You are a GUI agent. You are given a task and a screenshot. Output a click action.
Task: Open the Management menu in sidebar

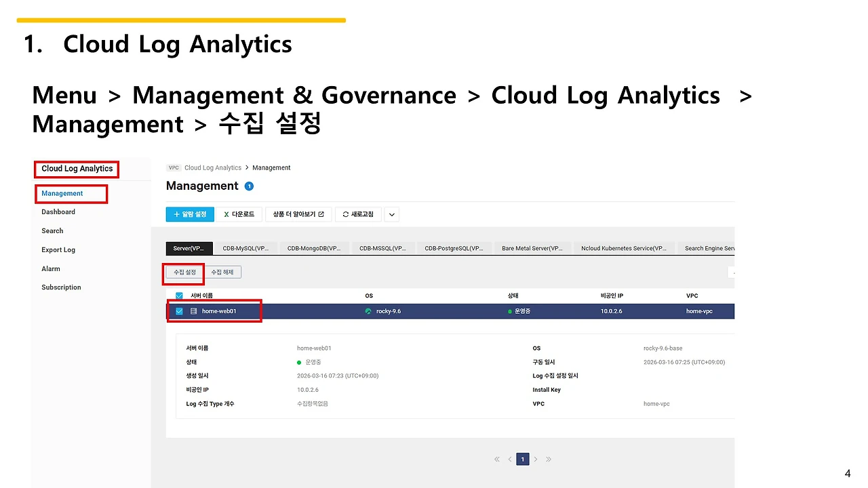tap(62, 194)
